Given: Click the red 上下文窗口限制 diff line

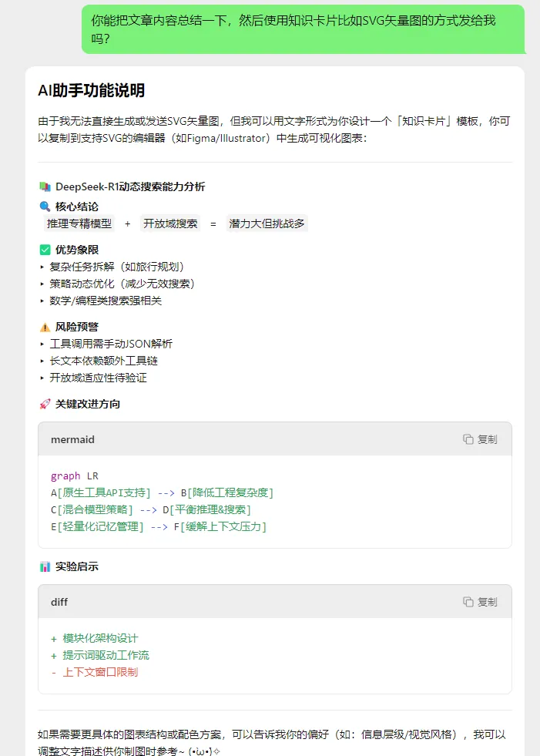Looking at the screenshot, I should pos(100,672).
